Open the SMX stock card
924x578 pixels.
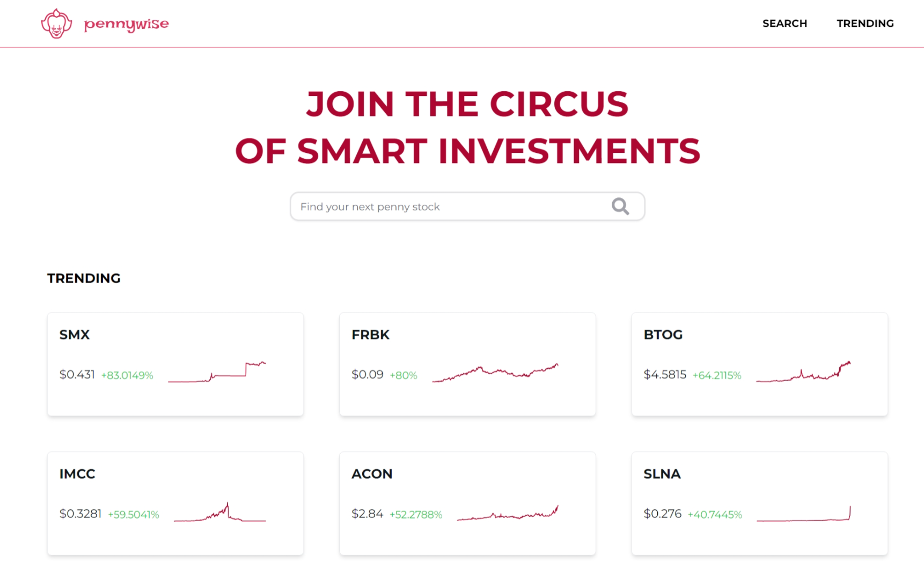pos(175,364)
